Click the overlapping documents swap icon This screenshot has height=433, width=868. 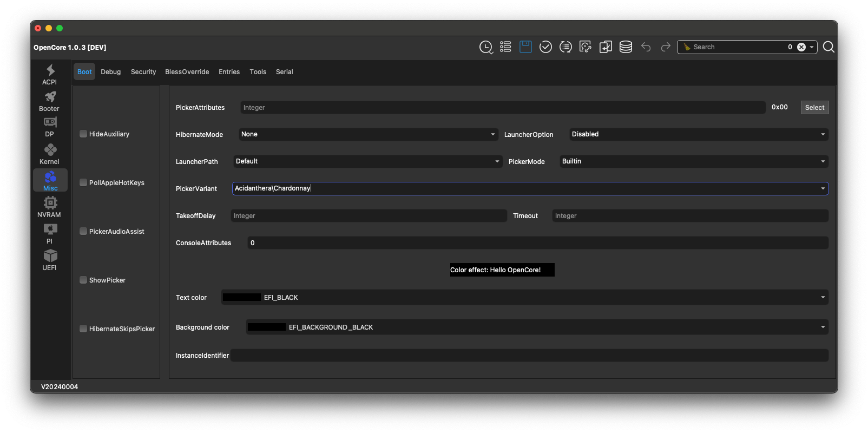point(606,47)
